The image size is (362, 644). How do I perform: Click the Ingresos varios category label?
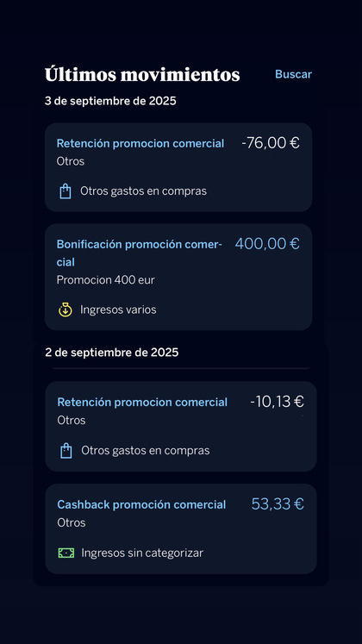118,309
